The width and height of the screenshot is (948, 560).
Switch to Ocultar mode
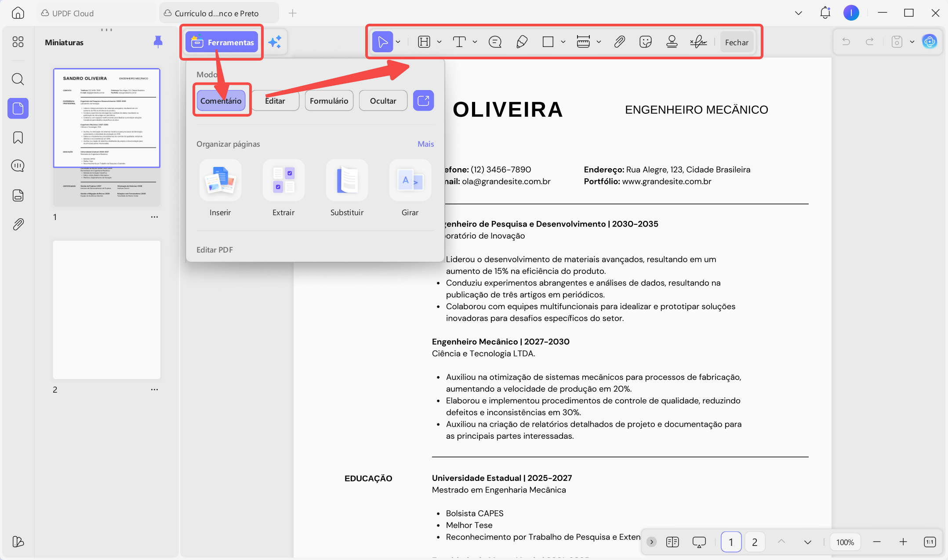tap(383, 101)
